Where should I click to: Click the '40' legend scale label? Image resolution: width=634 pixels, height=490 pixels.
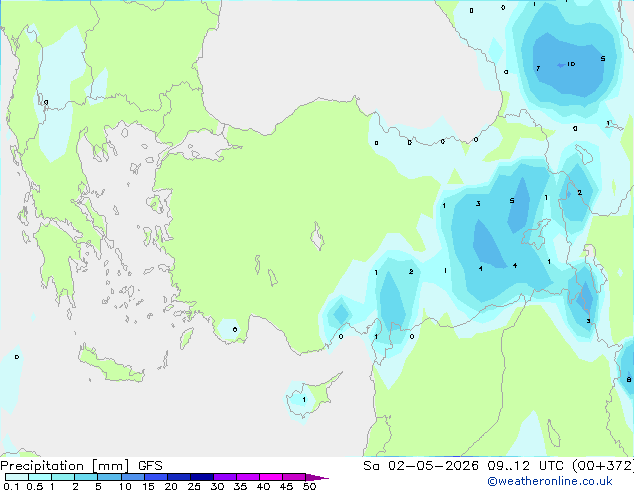pyautogui.click(x=263, y=486)
